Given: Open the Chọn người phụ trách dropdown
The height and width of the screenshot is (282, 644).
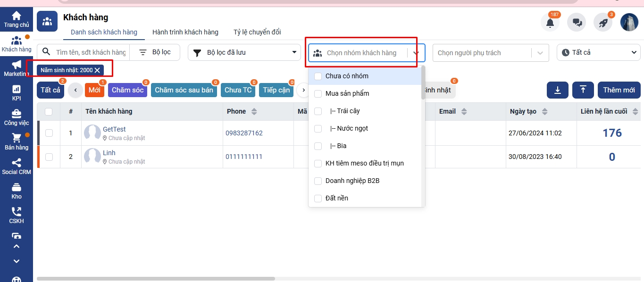Looking at the screenshot, I should click(x=491, y=53).
